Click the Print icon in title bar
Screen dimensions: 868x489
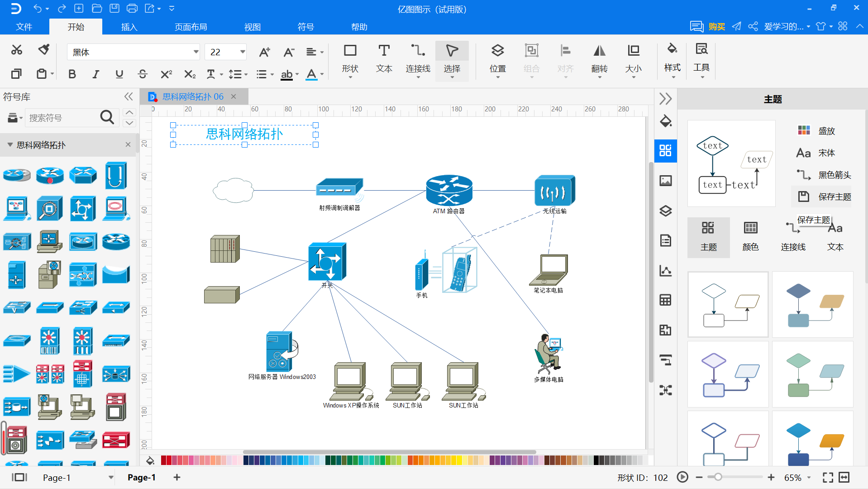pyautogui.click(x=132, y=8)
